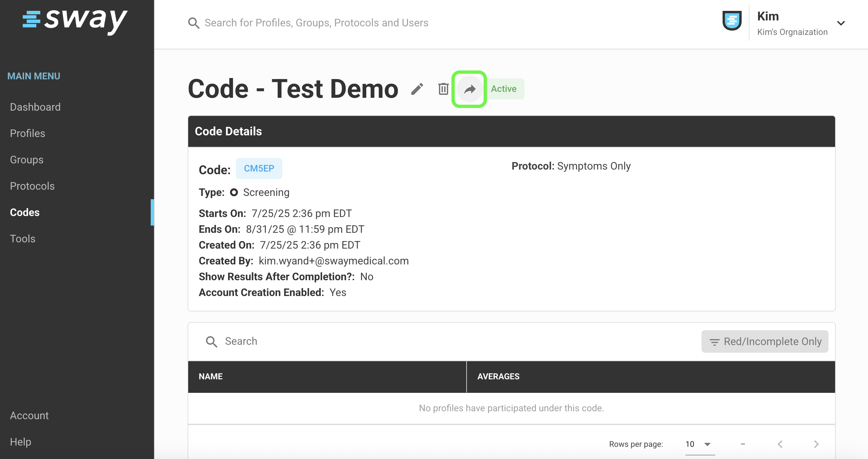This screenshot has width=868, height=459.
Task: Click the MAIN MENU heading
Action: point(34,76)
